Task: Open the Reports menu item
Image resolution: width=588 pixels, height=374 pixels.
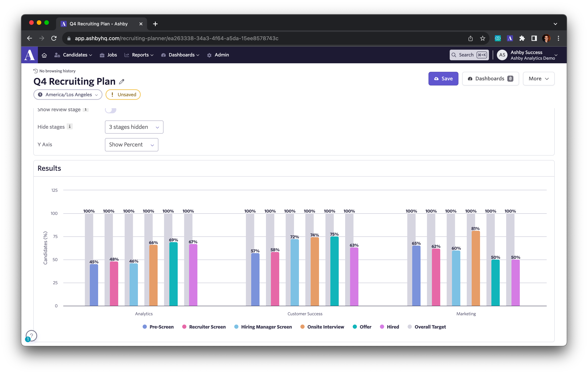Action: (x=140, y=55)
